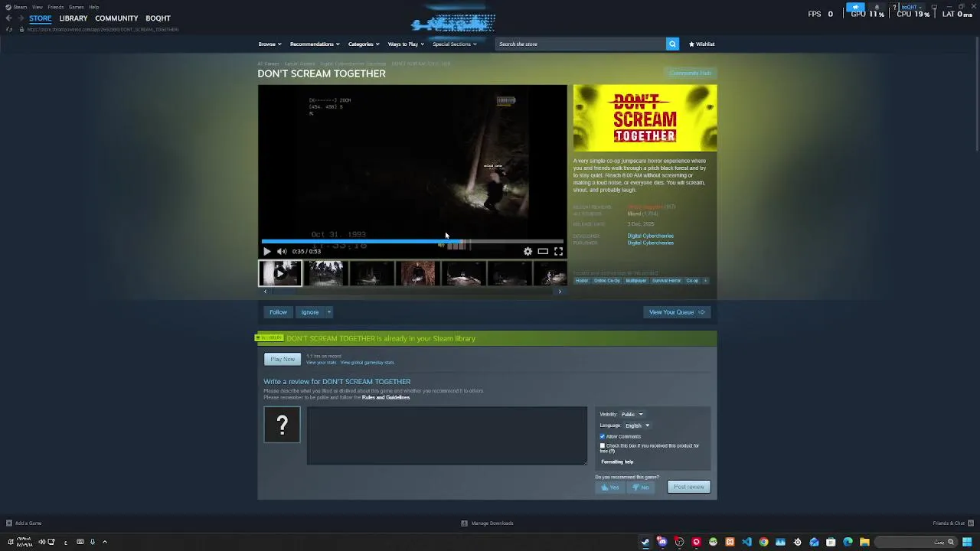Expand the Recommendations menu
Viewport: 980px width, 551px height.
coord(314,44)
